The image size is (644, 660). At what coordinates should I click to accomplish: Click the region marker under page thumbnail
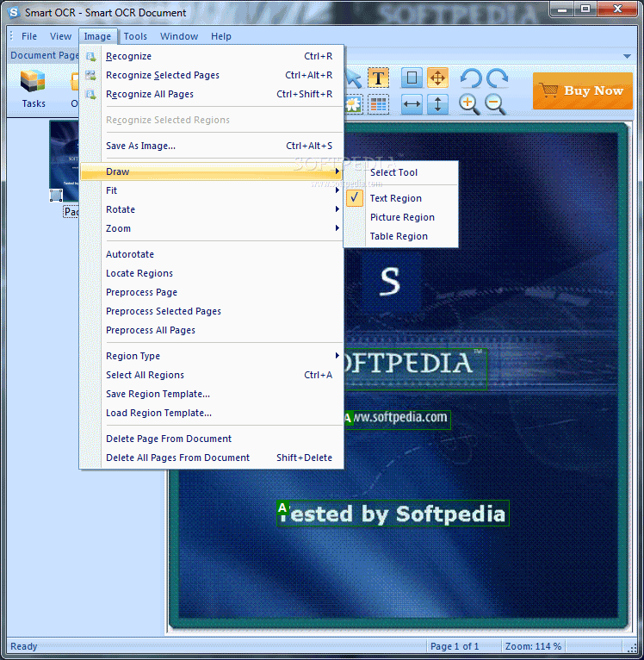coord(56,196)
